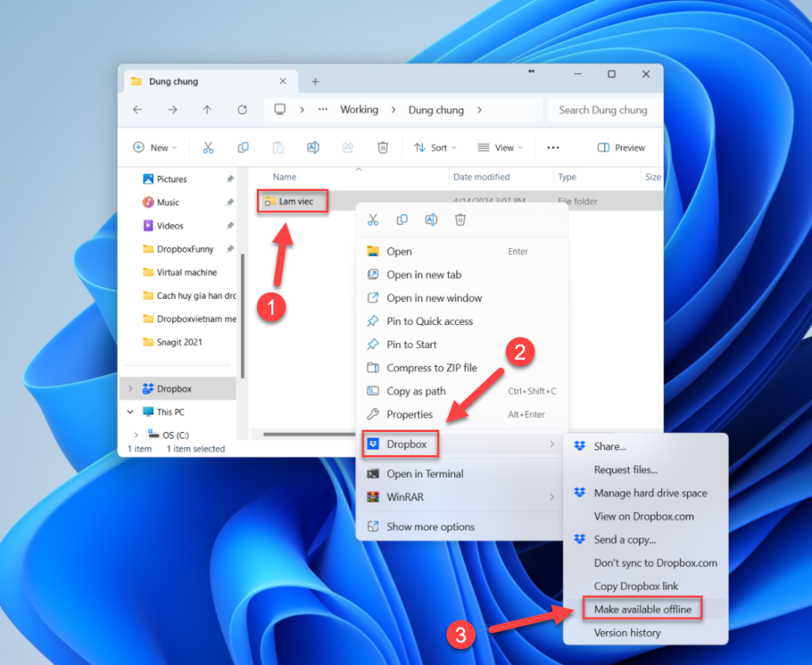The height and width of the screenshot is (665, 812).
Task: Select Pin to Quick access
Action: point(462,321)
